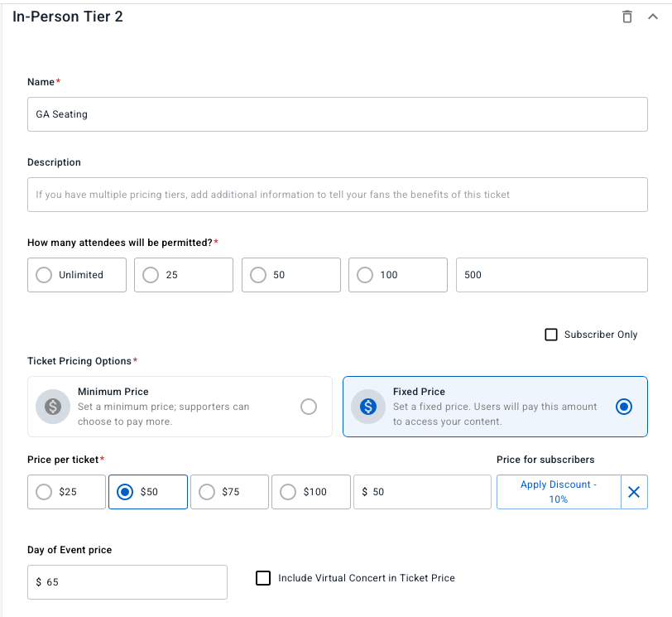Click the blue dollar icon for Fixed Price
The image size is (672, 617).
[x=368, y=407]
